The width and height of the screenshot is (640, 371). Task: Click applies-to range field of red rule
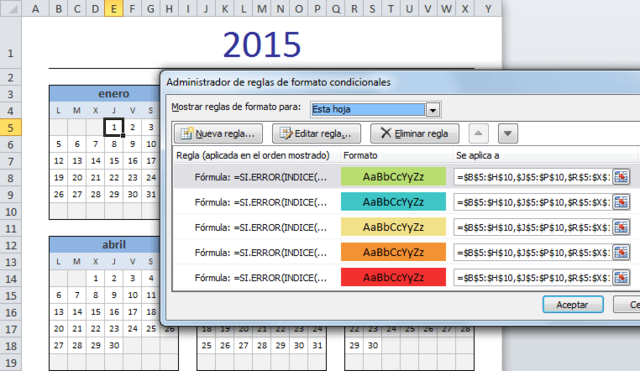click(533, 278)
